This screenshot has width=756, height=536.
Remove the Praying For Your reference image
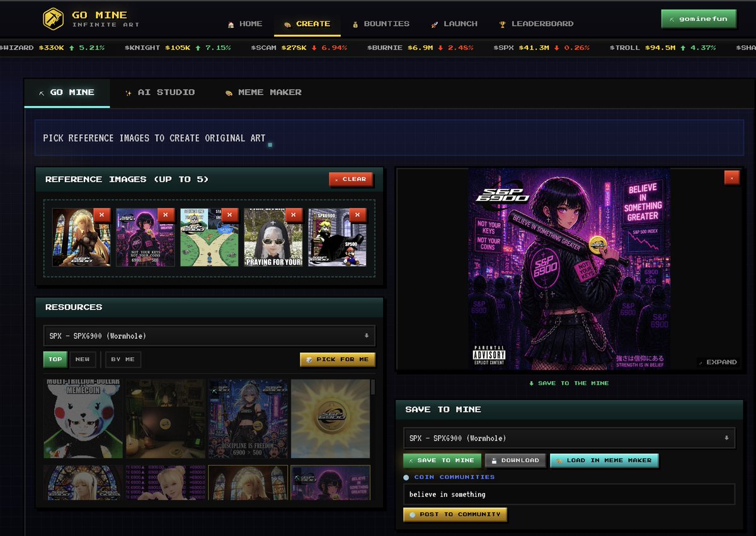point(294,215)
